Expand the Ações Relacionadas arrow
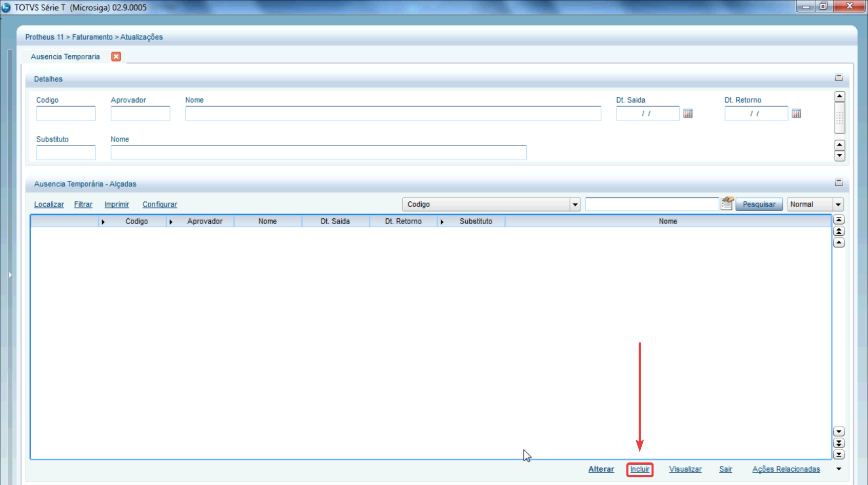Image resolution: width=868 pixels, height=485 pixels. pos(839,469)
